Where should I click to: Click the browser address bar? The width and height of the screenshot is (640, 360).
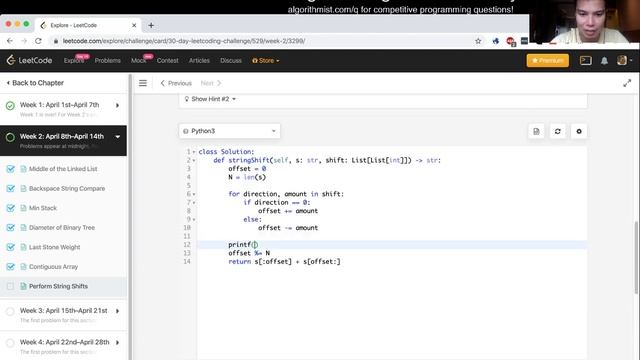coord(261,41)
